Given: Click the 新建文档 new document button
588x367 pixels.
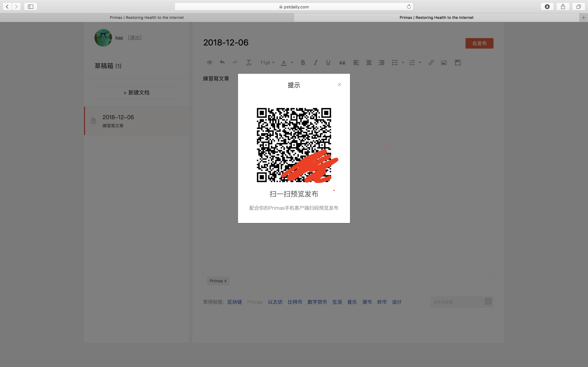Looking at the screenshot, I should 136,92.
